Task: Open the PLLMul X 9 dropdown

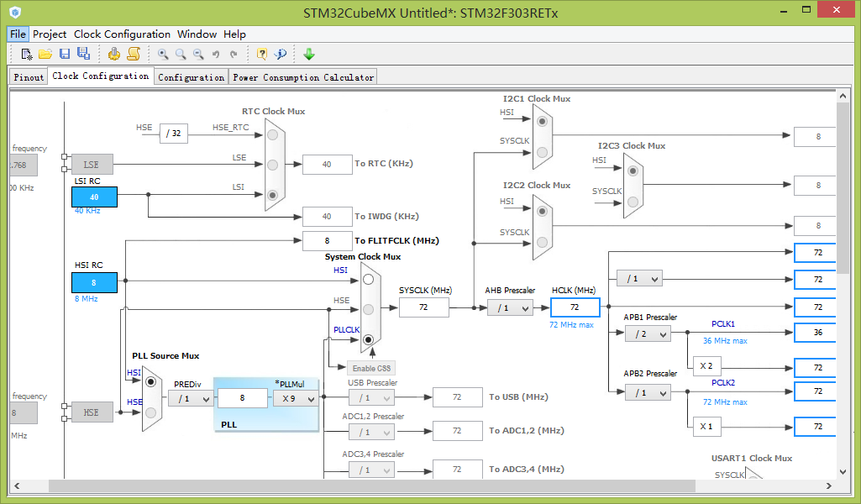Action: pyautogui.click(x=296, y=399)
